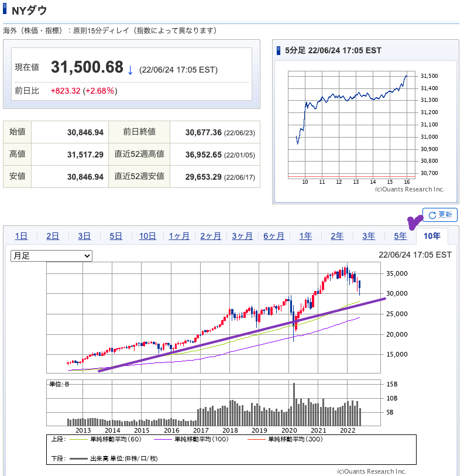Screen dimensions: 464x476
Task: Select the 3日 range tab
Action: pyautogui.click(x=84, y=236)
